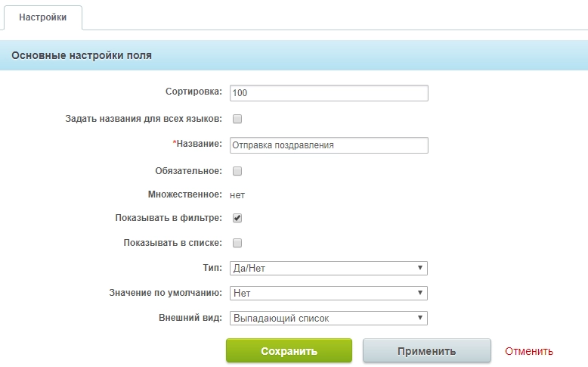
Task: Click the Основные настройки поля section header
Action: [x=82, y=55]
